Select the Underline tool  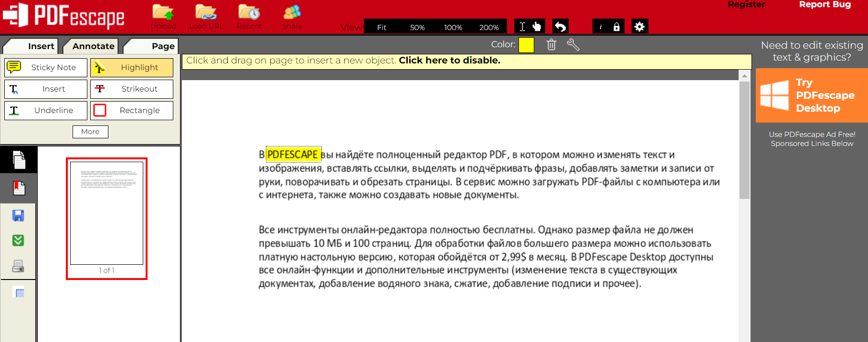pyautogui.click(x=46, y=111)
